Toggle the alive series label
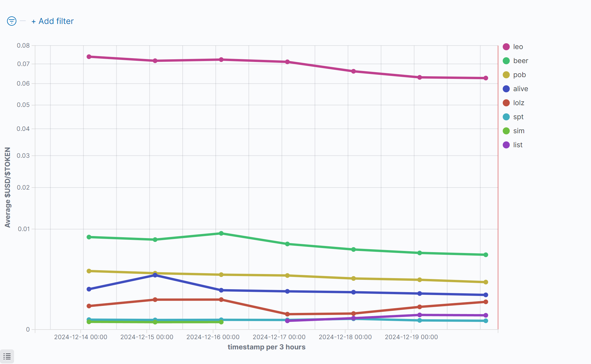This screenshot has height=364, width=591. [520, 89]
